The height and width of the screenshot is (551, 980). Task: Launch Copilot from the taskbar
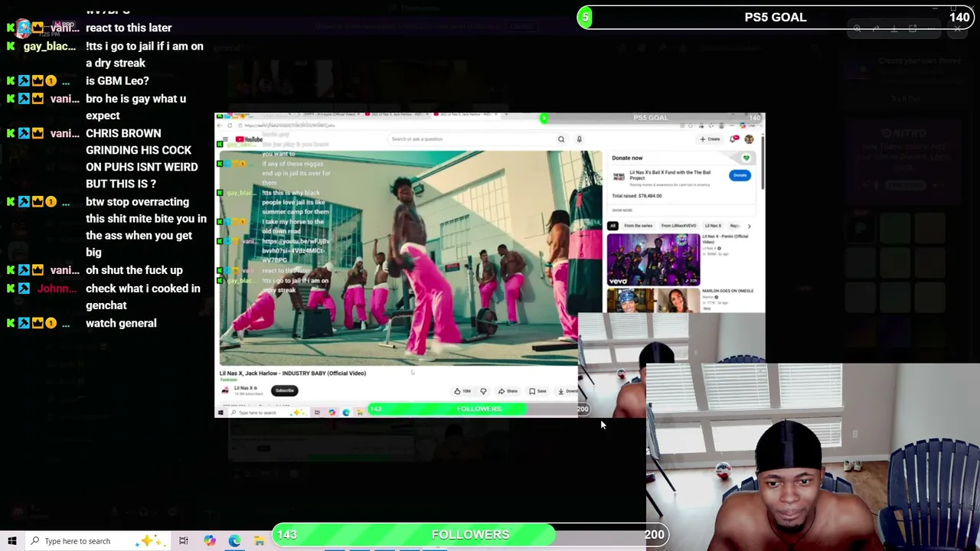tap(209, 541)
